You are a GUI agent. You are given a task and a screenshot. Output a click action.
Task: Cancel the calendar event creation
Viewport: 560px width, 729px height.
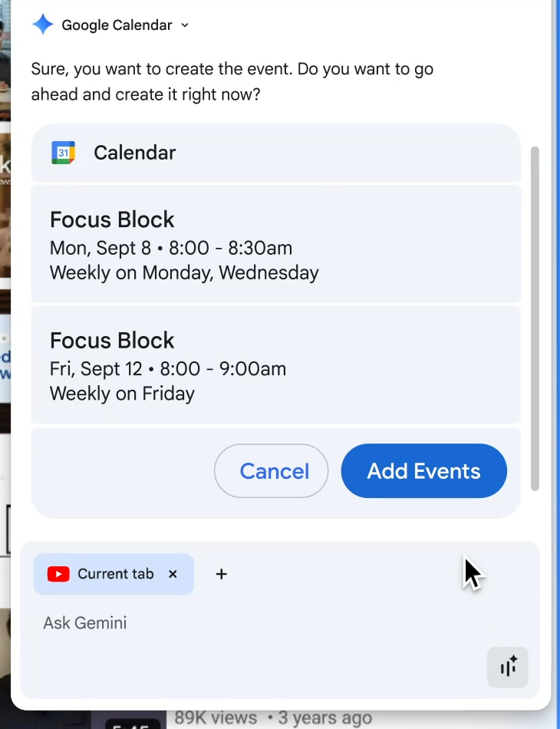[271, 471]
